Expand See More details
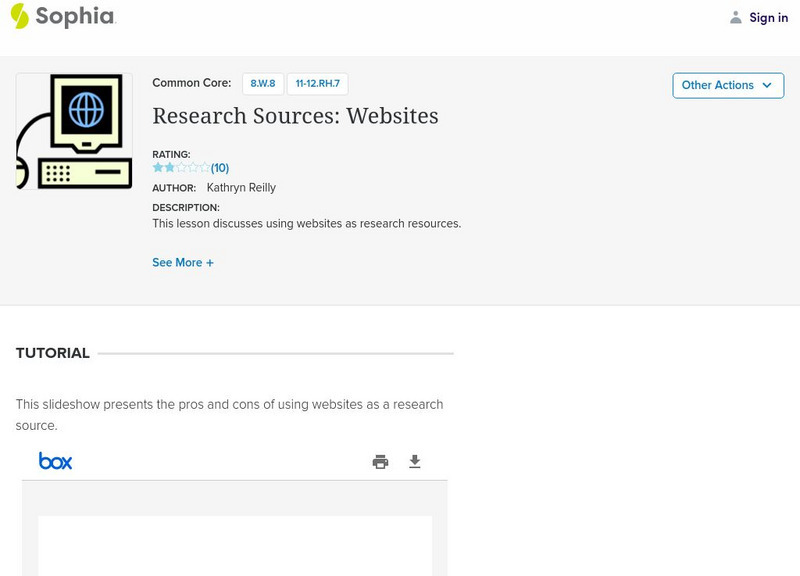 183,262
